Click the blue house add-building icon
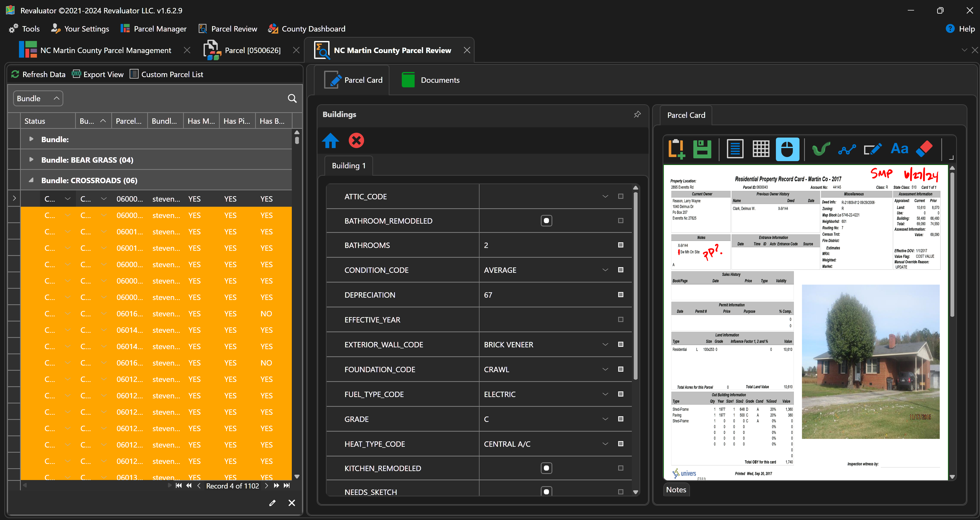980x520 pixels. click(x=330, y=140)
